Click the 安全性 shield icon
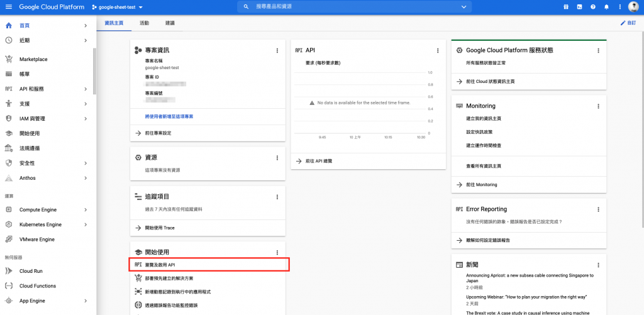This screenshot has height=315, width=644. pyautogui.click(x=9, y=163)
